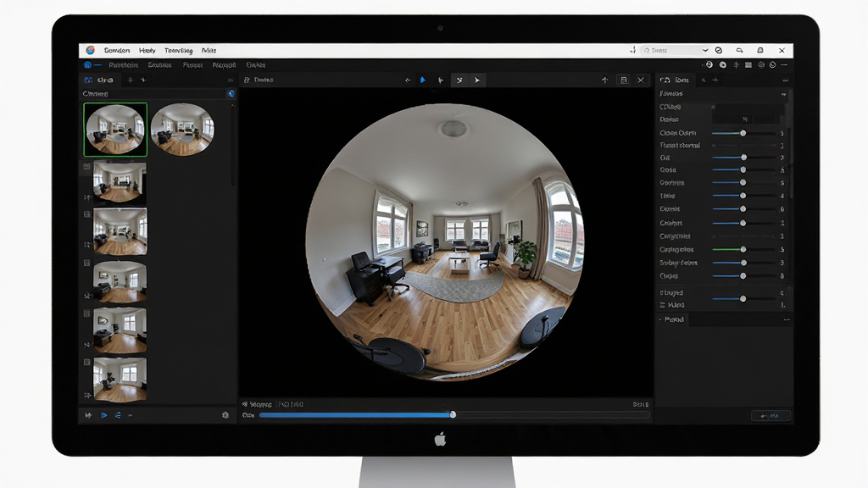Image resolution: width=868 pixels, height=488 pixels.
Task: Select the crossed-arrows tool in the viewer toolbar
Action: pyautogui.click(x=459, y=80)
